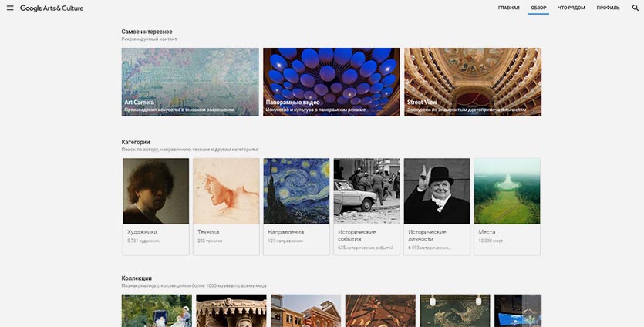Screen dimensions: 644x327
Task: Click the Категории section heading
Action: (x=136, y=142)
